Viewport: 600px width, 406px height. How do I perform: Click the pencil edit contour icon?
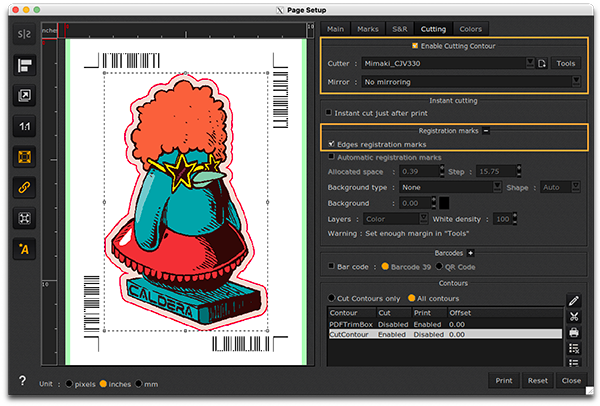coord(574,301)
